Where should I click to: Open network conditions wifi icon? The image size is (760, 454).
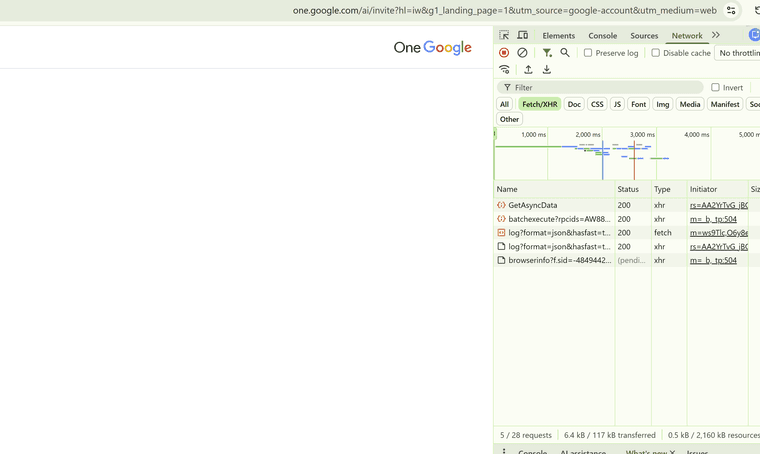[504, 70]
